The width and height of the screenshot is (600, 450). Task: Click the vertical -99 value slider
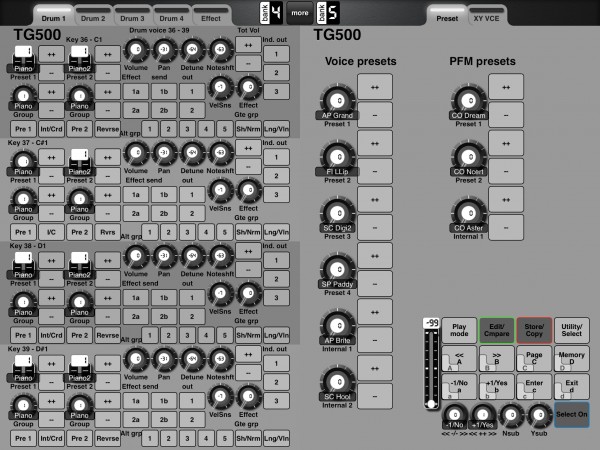click(431, 369)
